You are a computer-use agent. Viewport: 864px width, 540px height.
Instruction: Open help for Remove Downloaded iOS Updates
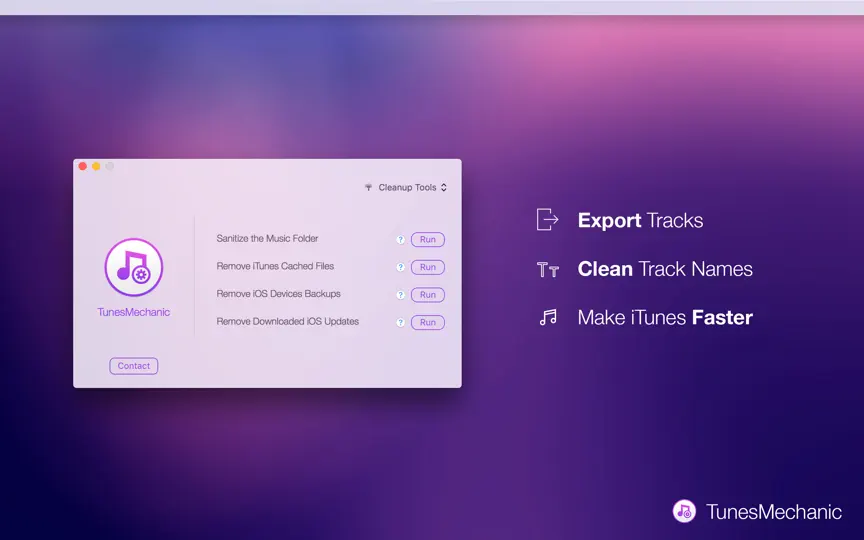click(x=401, y=322)
